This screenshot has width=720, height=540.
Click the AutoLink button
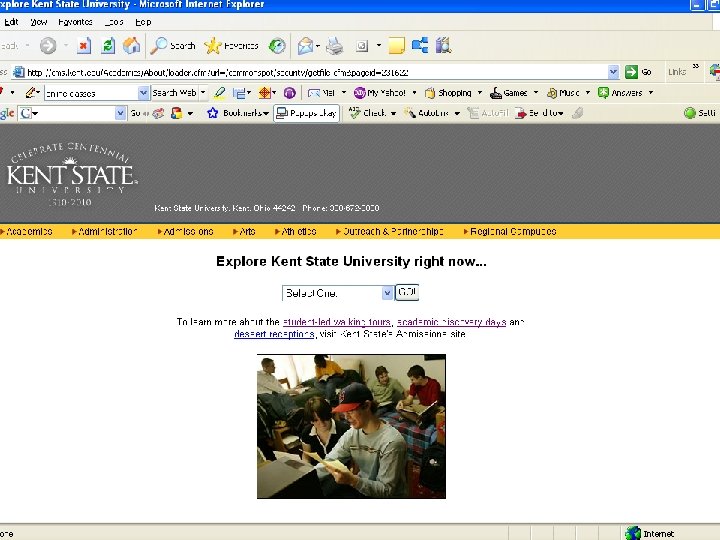[426, 113]
